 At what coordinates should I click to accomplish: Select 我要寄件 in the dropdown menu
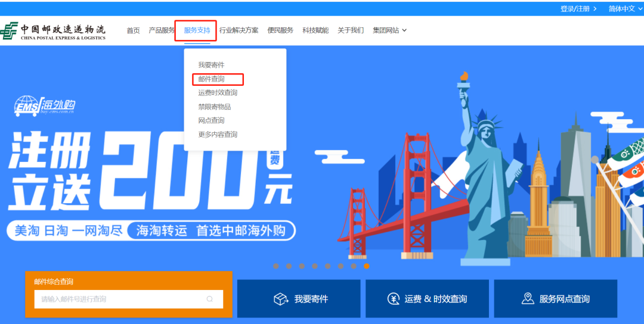pyautogui.click(x=212, y=65)
